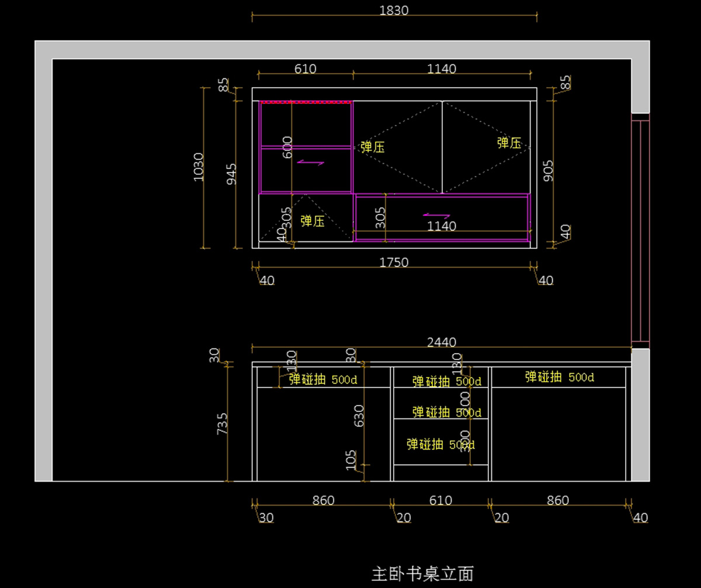The height and width of the screenshot is (588, 701).
Task: Select the 2440 desk length dimension
Action: tap(441, 342)
